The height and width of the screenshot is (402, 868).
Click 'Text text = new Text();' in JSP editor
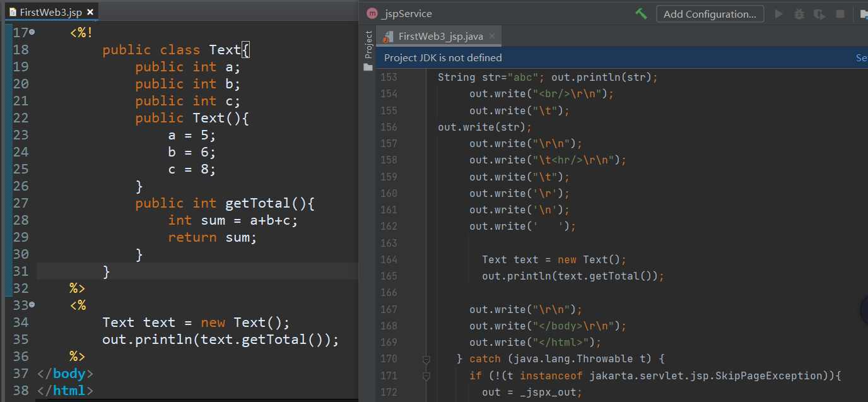coord(196,322)
